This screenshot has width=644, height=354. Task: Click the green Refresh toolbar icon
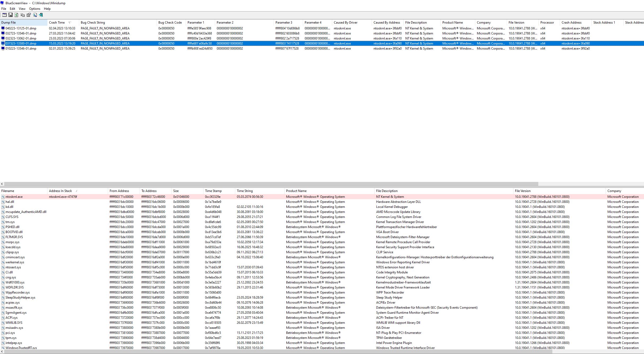click(16, 15)
